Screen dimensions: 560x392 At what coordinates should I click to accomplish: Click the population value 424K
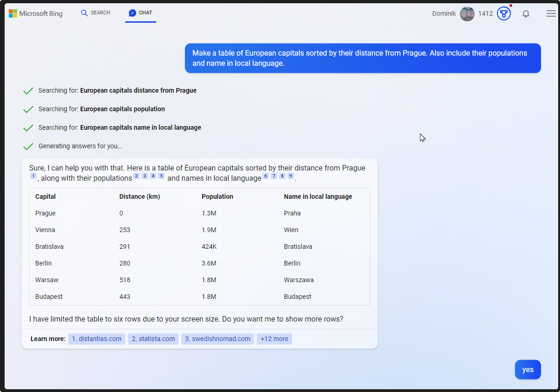(209, 247)
